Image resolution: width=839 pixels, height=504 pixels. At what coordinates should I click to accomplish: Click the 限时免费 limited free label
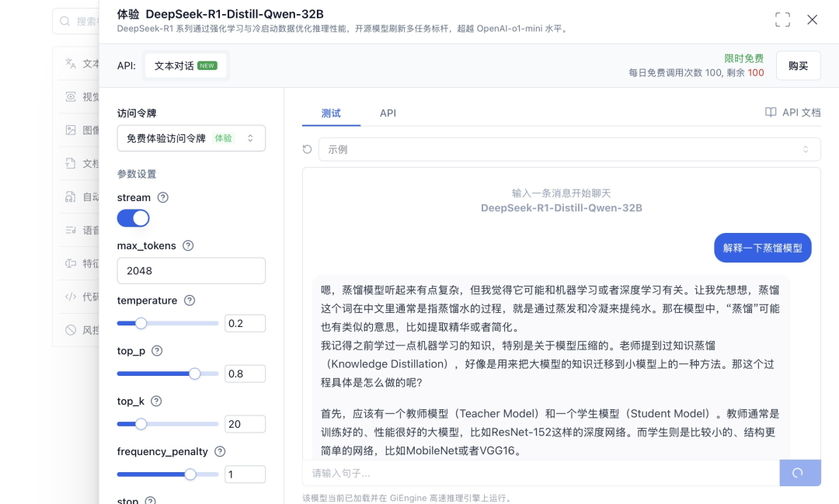click(x=743, y=58)
